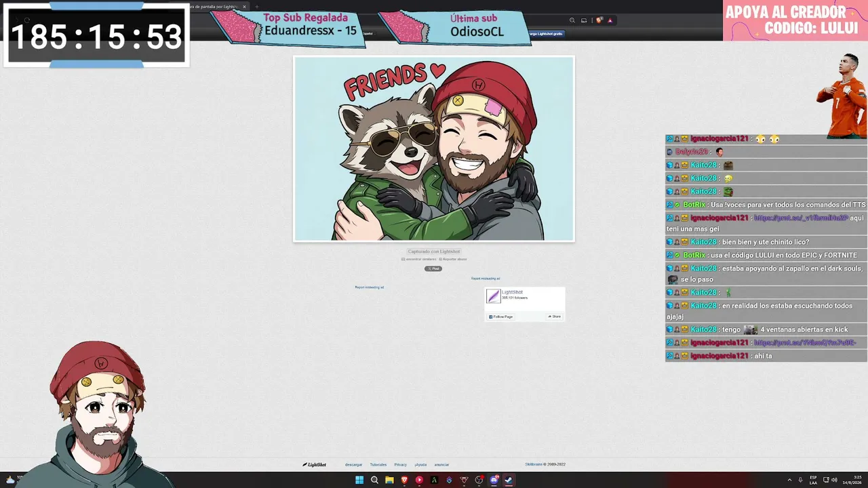Open the footer '¡Ayuda' link

coord(420,465)
